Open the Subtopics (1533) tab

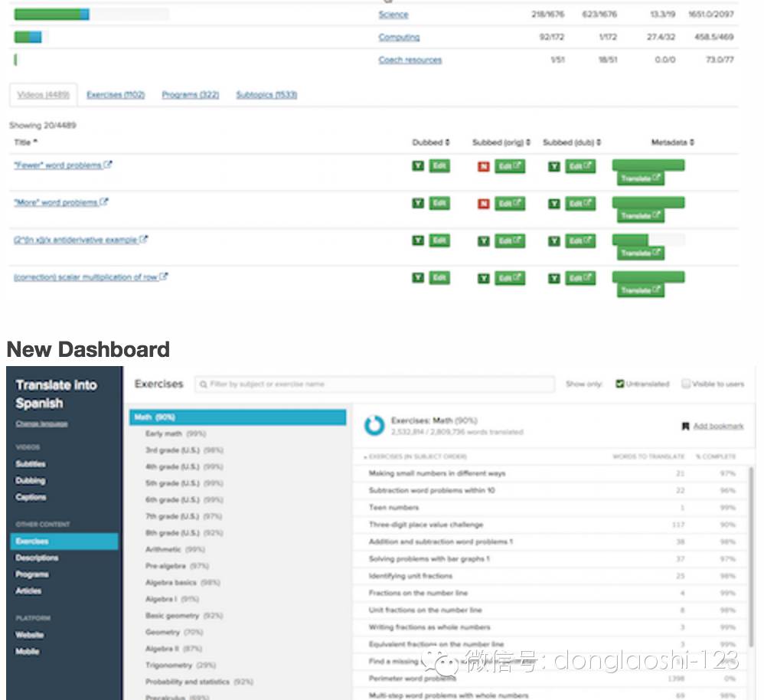266,95
